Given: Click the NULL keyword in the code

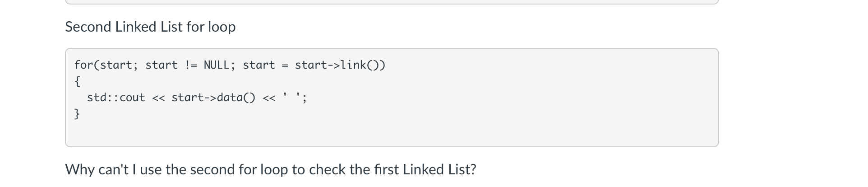Looking at the screenshot, I should click(x=217, y=65).
